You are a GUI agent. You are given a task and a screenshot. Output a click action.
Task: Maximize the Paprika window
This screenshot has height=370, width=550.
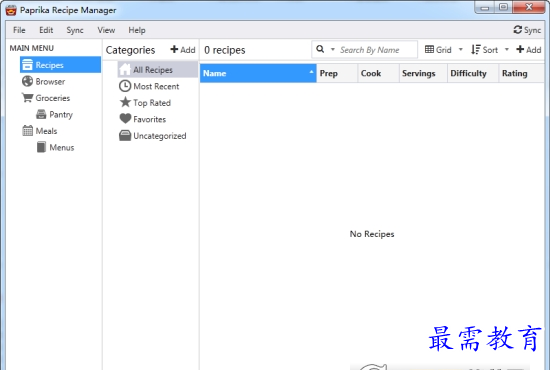(x=503, y=7)
